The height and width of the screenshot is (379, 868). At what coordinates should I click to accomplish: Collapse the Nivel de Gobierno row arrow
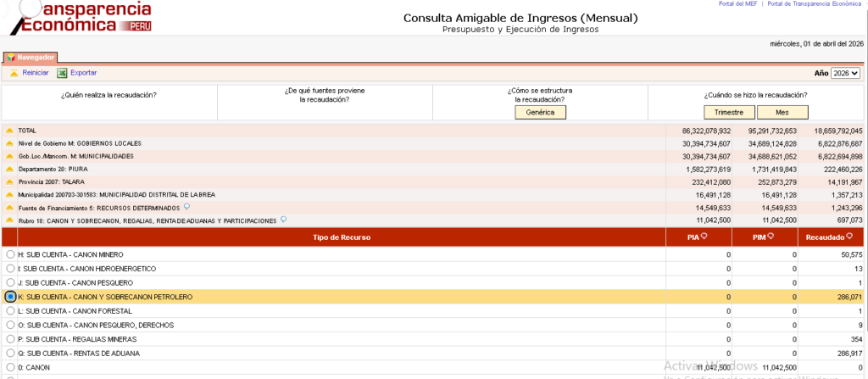(x=9, y=143)
